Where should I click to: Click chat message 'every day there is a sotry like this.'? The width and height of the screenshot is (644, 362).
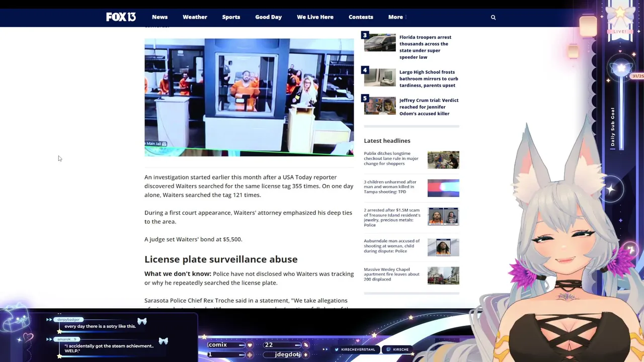pyautogui.click(x=100, y=326)
